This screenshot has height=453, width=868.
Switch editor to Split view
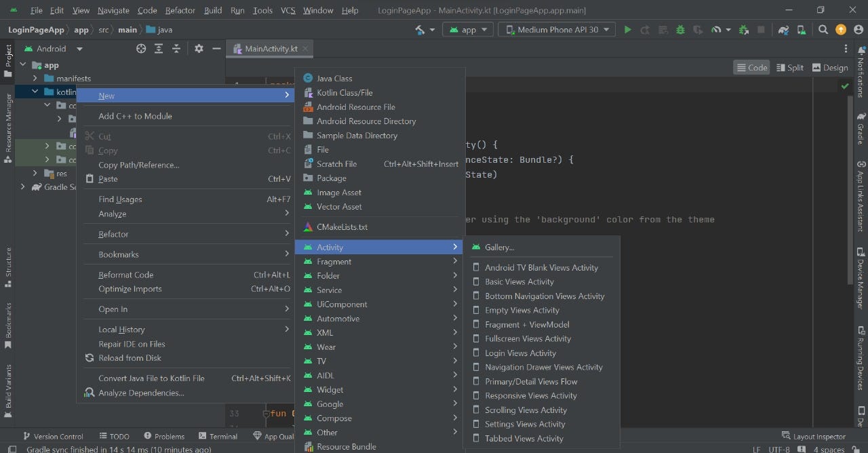coord(791,67)
